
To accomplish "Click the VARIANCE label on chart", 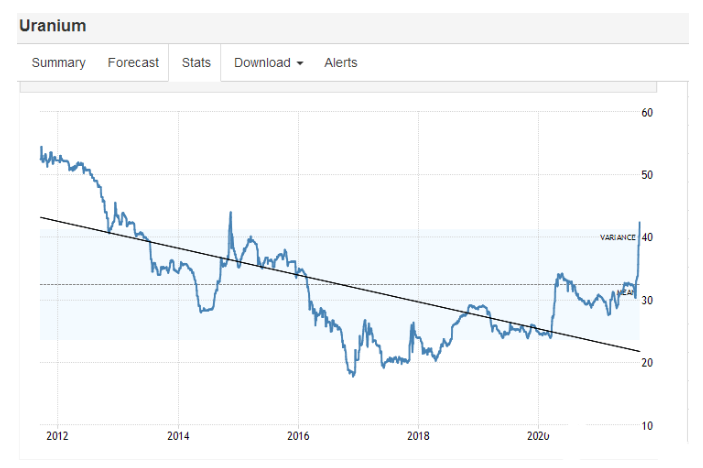I will point(617,237).
